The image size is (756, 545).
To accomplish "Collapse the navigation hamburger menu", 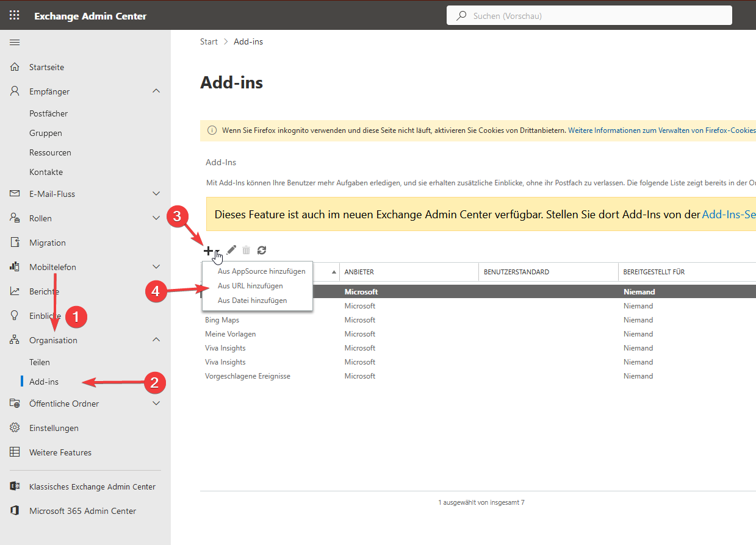I will (x=15, y=42).
